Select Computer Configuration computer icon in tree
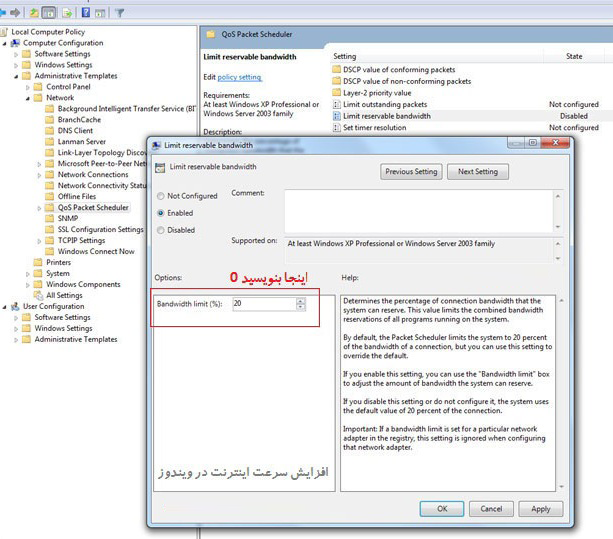 [x=15, y=43]
